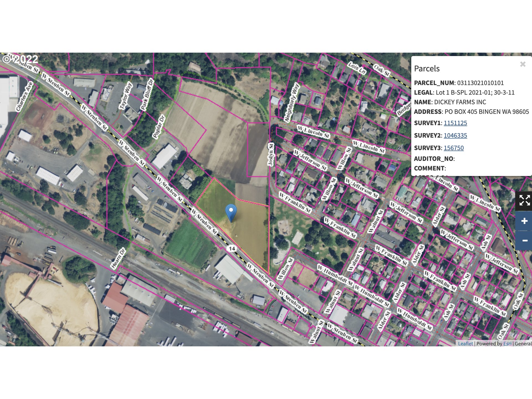Screen dimensions: 532x399
Task: Click the copyright 2022 watermark
Action: [20, 59]
